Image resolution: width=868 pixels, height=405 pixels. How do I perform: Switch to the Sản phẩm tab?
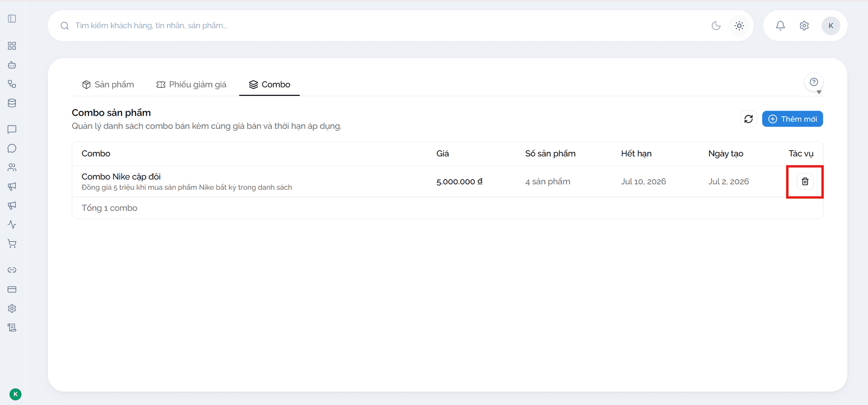pos(108,85)
